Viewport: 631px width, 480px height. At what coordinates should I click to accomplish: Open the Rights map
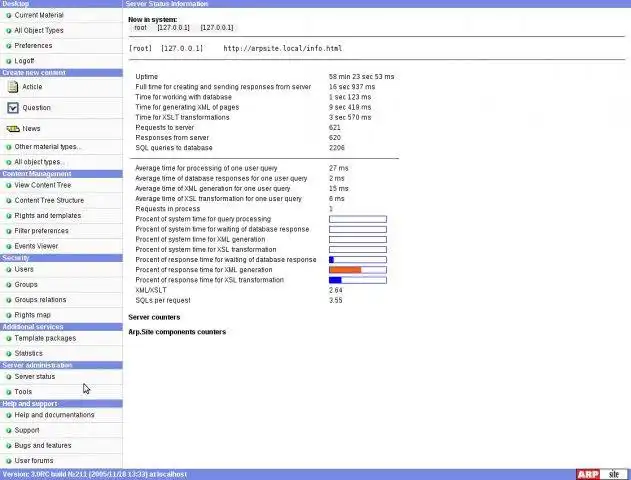33,315
